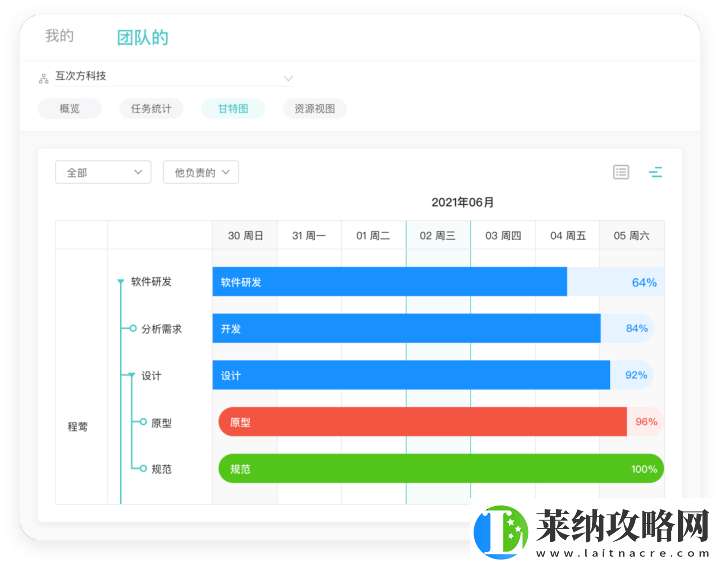Switch to Gantt chart view icon
The height and width of the screenshot is (565, 720).
coord(655,172)
